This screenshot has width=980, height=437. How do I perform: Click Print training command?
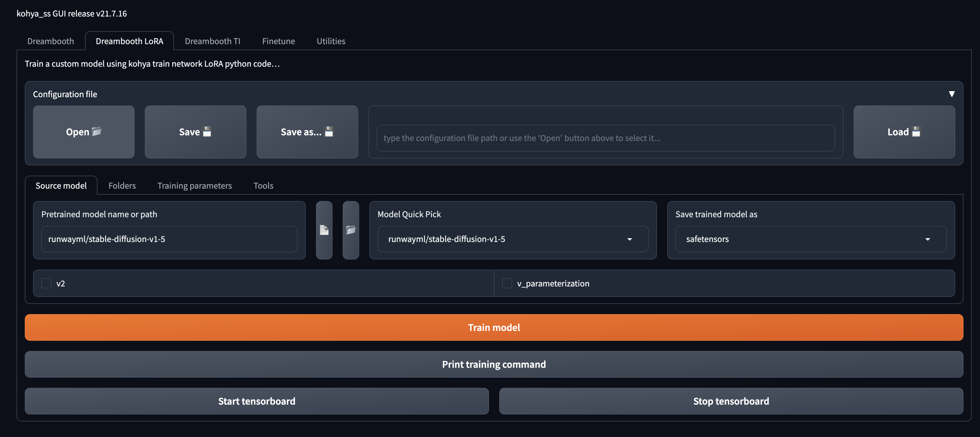pyautogui.click(x=493, y=364)
